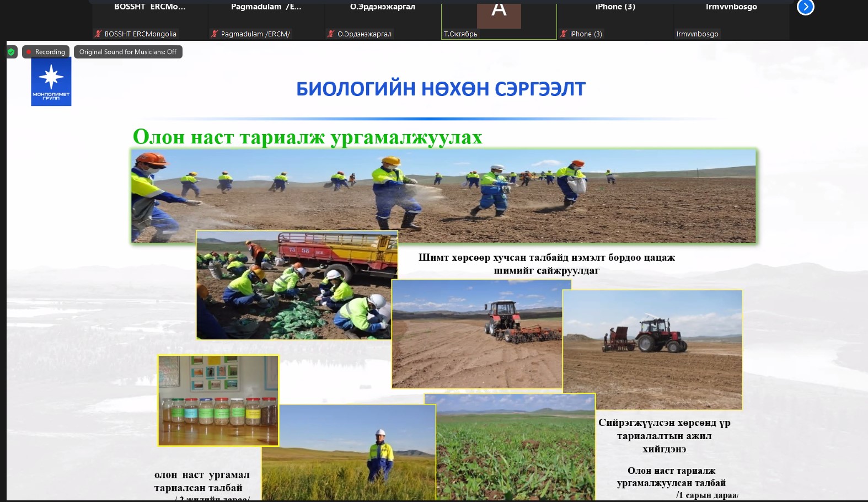Click right photo of tractor with planter

point(652,350)
